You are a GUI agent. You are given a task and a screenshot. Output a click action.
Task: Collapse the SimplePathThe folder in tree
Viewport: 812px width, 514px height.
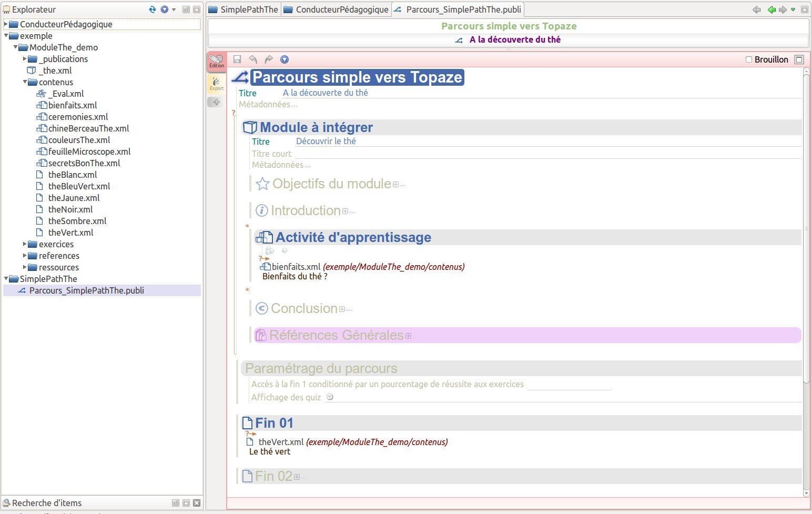(x=6, y=279)
